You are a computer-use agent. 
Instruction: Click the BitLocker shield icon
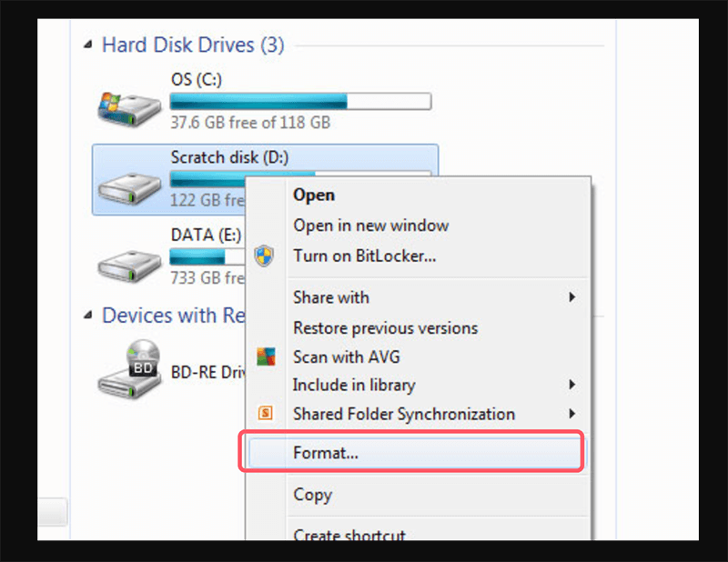coord(265,256)
